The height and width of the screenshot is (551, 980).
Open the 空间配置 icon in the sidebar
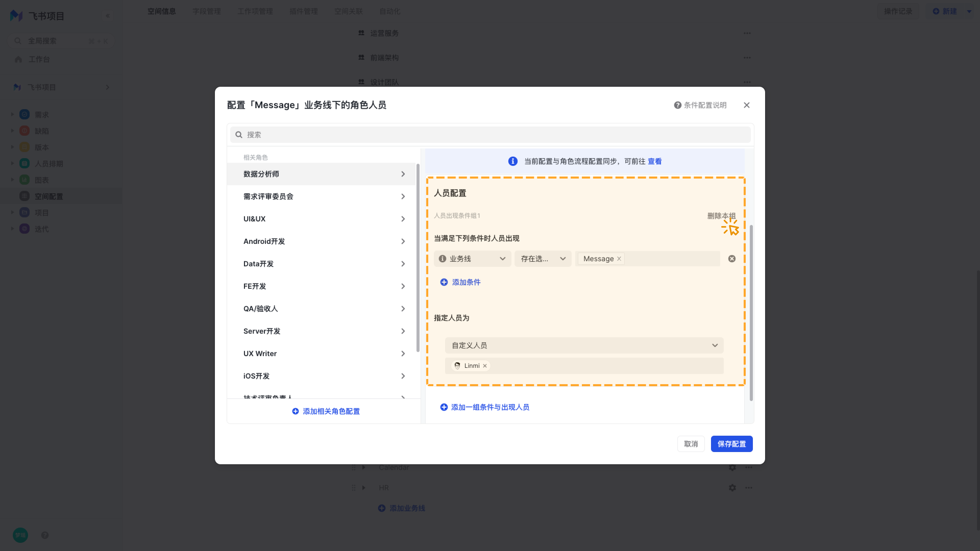(x=24, y=196)
